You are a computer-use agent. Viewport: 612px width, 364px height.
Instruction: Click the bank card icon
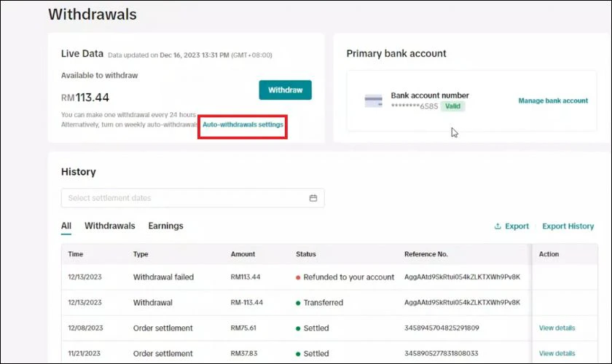[374, 100]
